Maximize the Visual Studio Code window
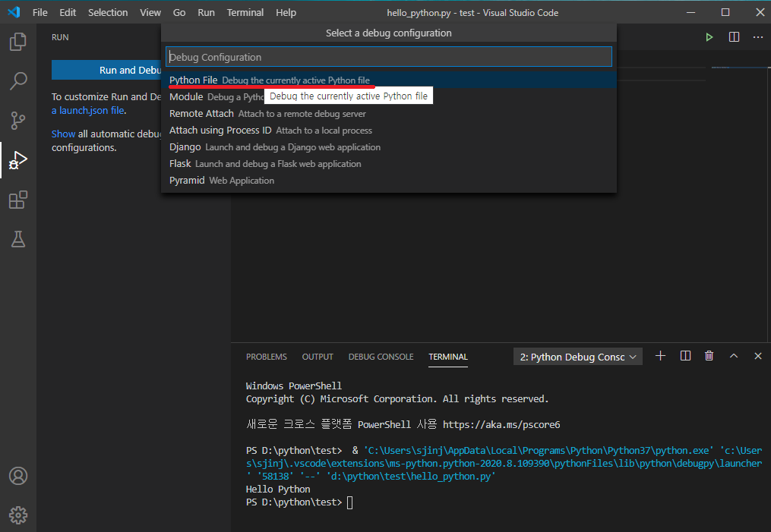This screenshot has height=532, width=771. [x=725, y=12]
